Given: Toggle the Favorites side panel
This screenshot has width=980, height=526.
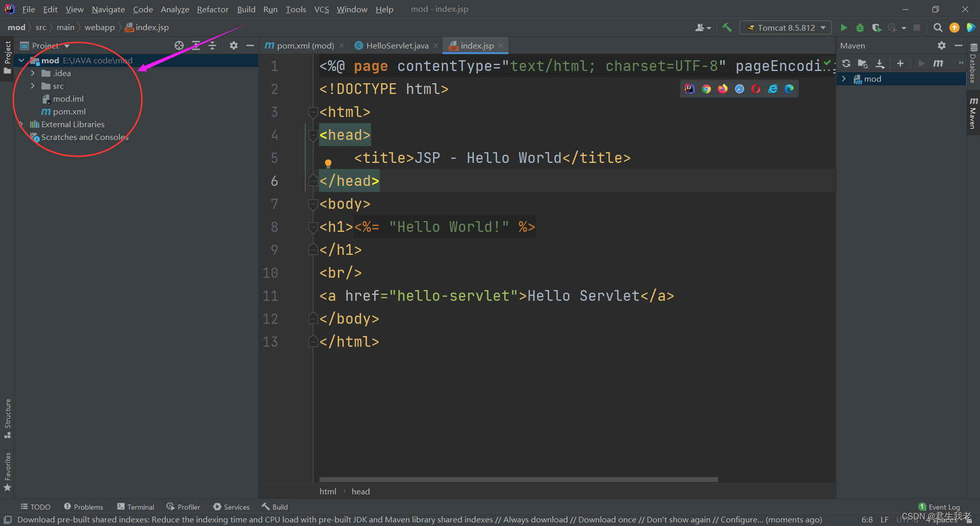Looking at the screenshot, I should [7, 472].
